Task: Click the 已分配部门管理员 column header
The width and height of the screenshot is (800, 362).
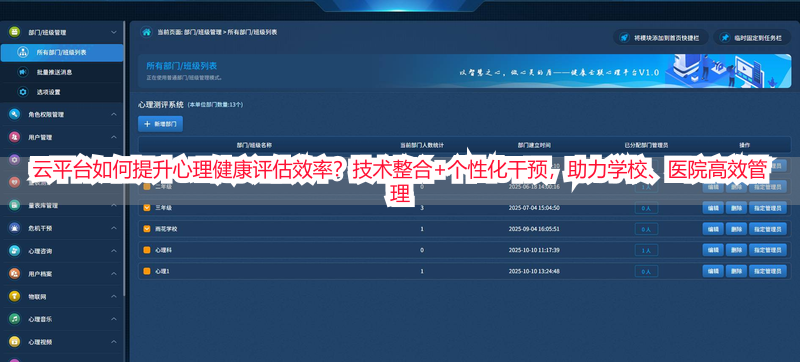Action: pos(646,145)
